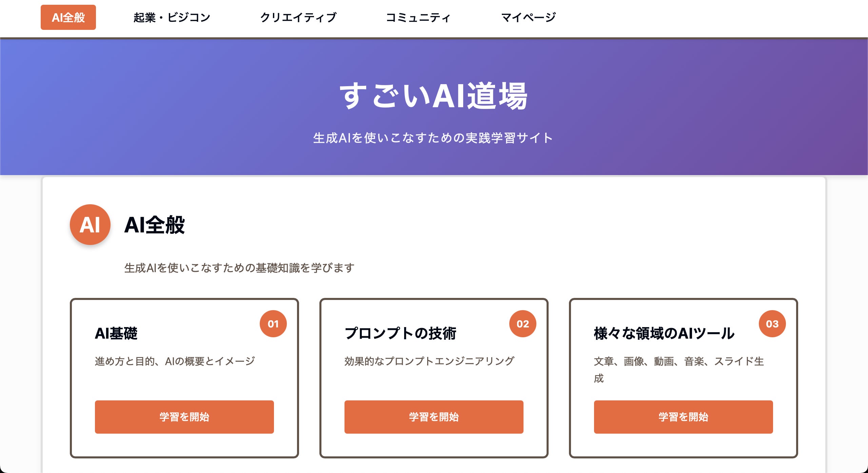Click 学習を開始 for 様々な領域のAIツール
Image resolution: width=868 pixels, height=473 pixels.
tap(683, 417)
